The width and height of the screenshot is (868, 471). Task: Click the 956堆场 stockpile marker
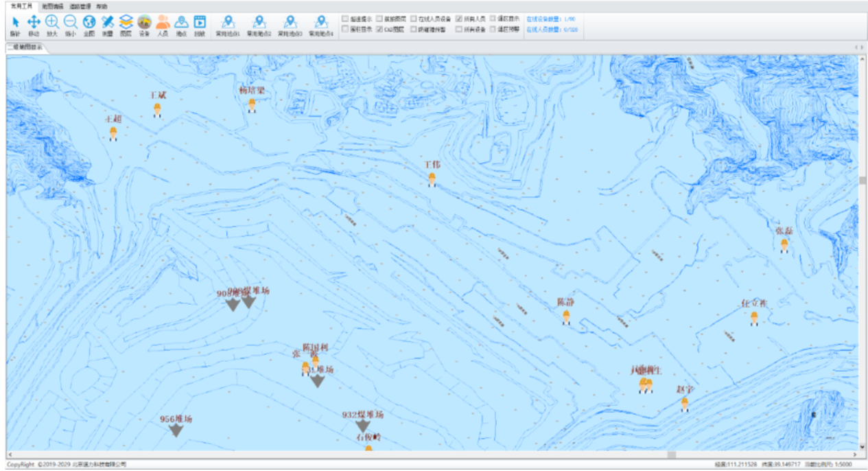(x=176, y=430)
